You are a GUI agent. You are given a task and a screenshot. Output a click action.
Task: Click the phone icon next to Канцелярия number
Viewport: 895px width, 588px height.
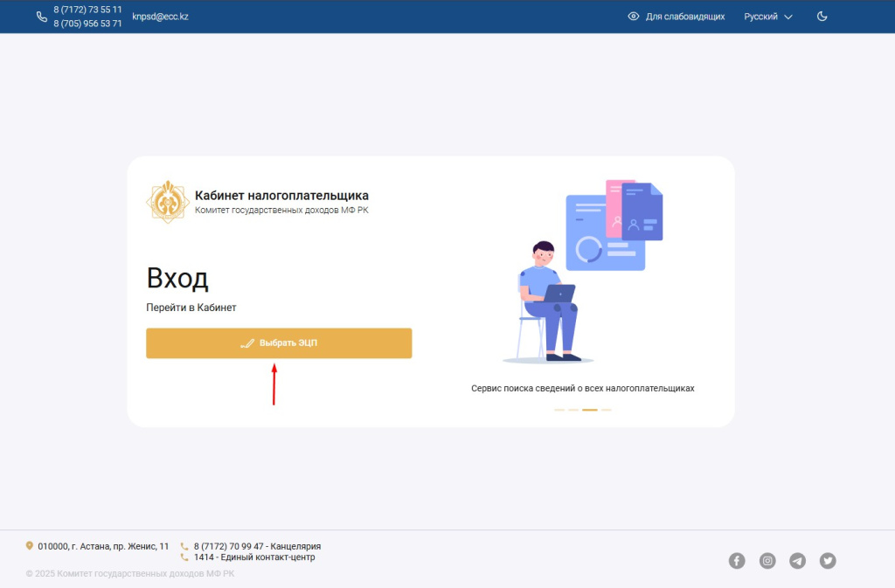point(183,545)
